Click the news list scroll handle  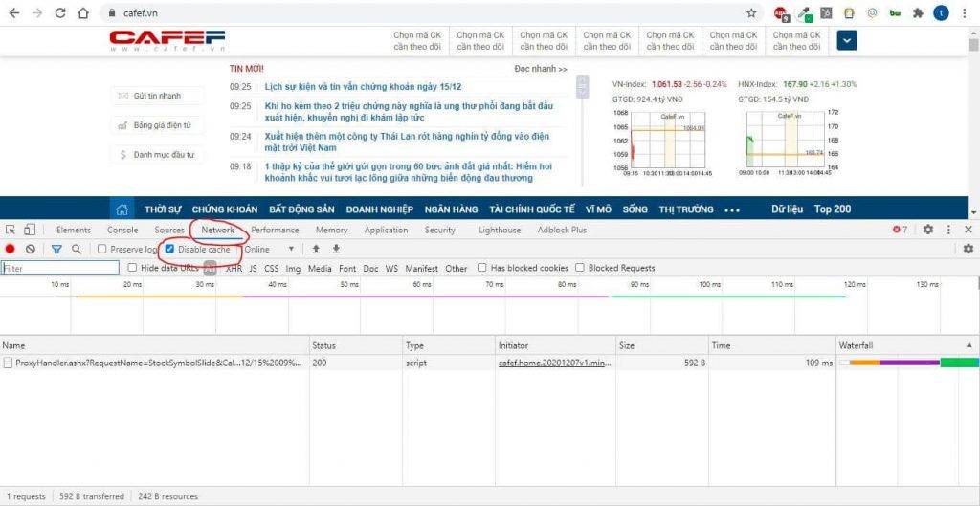point(583,87)
